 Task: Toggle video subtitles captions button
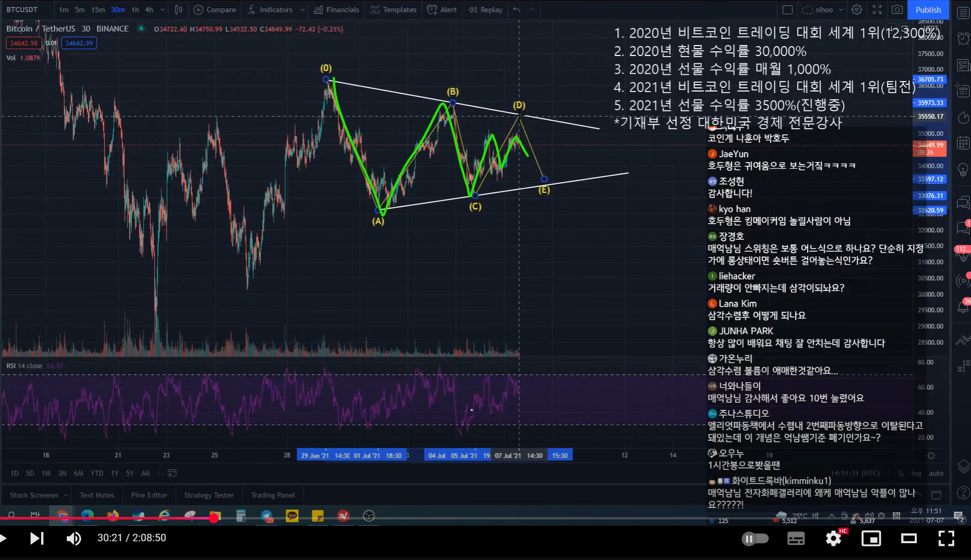[x=796, y=539]
